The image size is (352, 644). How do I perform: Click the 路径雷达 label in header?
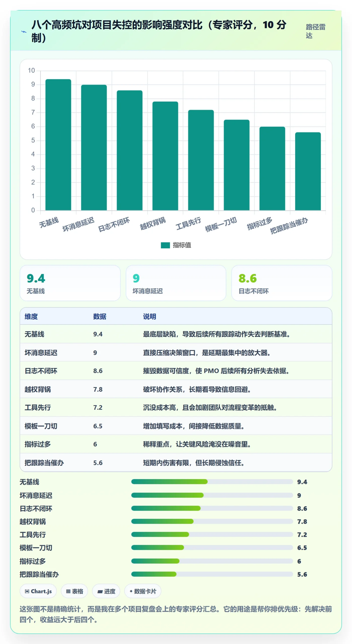316,31
